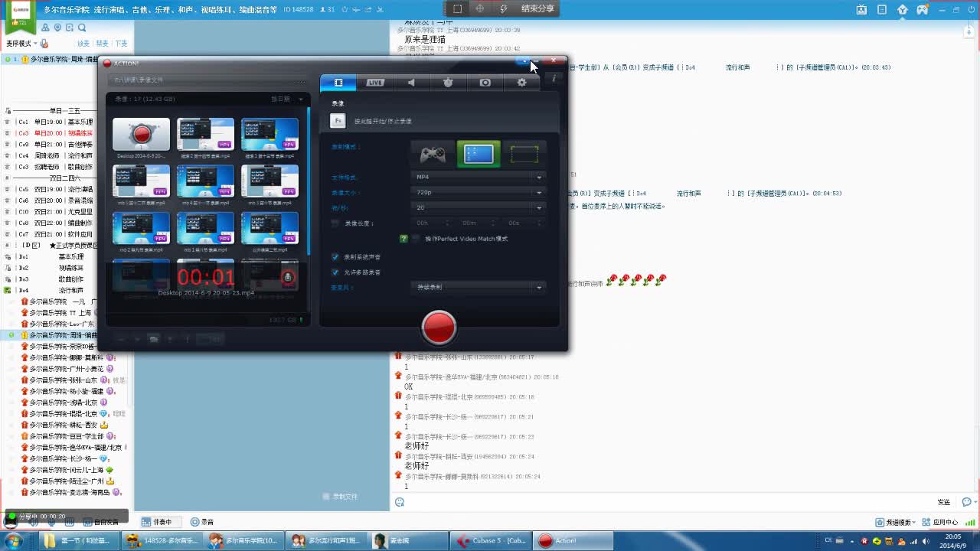Click the green question mark help icon
The width and height of the screenshot is (980, 551).
(403, 239)
